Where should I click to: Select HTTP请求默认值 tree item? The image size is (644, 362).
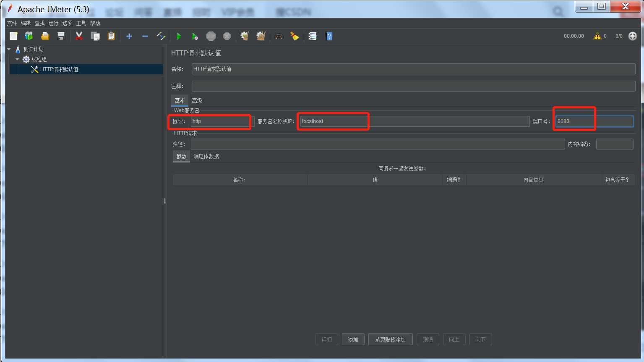tap(59, 69)
